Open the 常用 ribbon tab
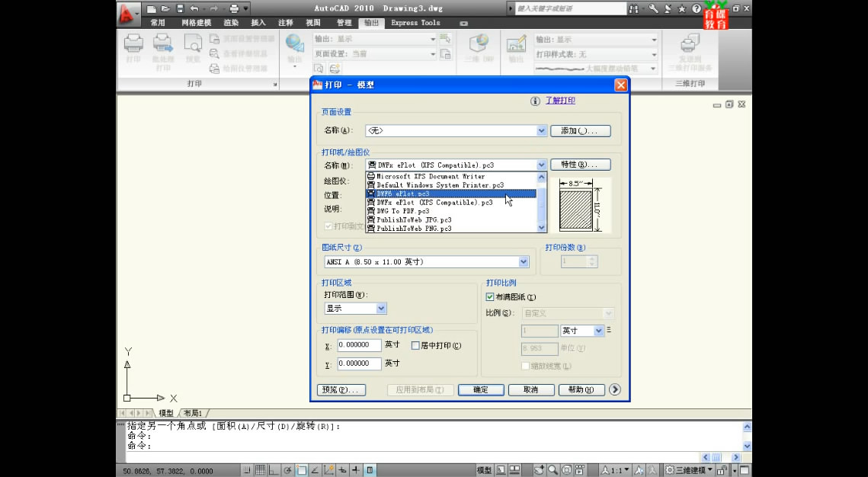Viewport: 868px width, 477px height. [158, 23]
